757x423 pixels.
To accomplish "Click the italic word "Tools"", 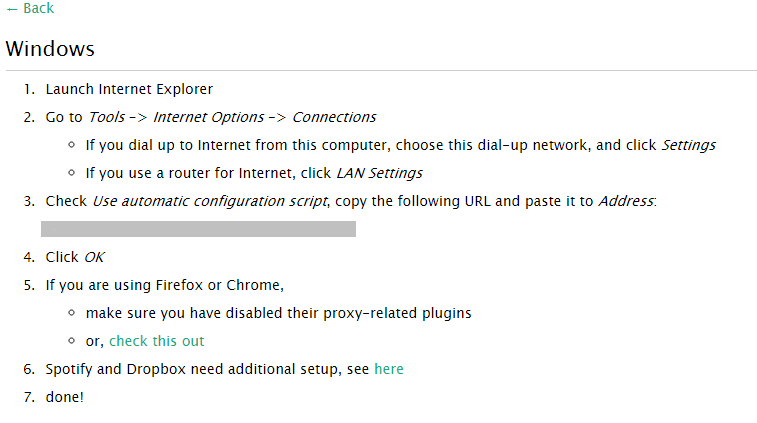I will tap(107, 117).
